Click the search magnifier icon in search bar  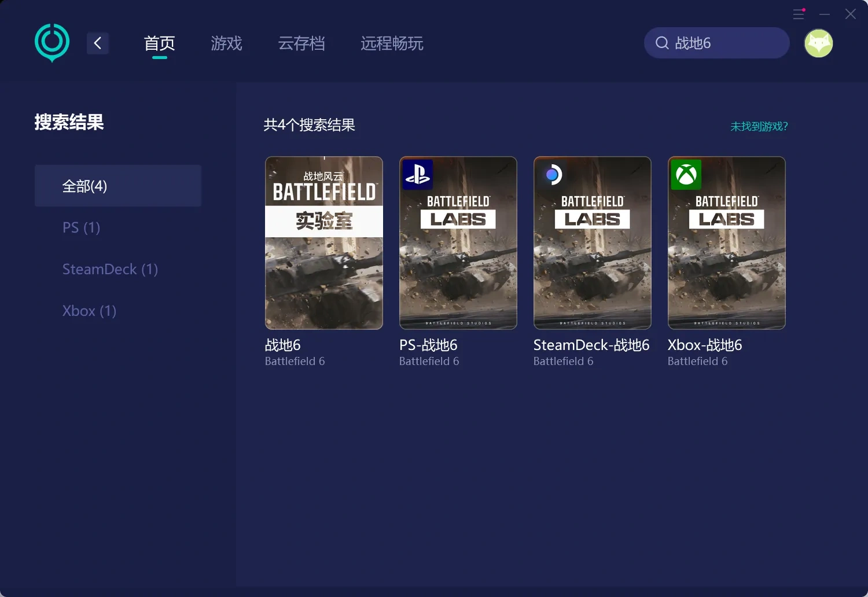click(x=661, y=43)
